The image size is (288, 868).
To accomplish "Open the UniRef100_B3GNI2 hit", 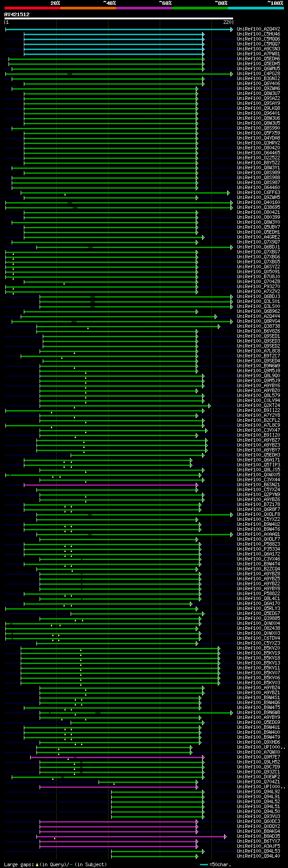I will [x=258, y=79].
